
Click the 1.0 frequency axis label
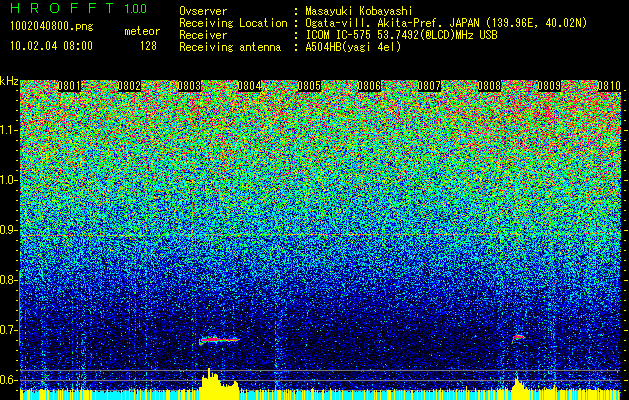pyautogui.click(x=9, y=180)
